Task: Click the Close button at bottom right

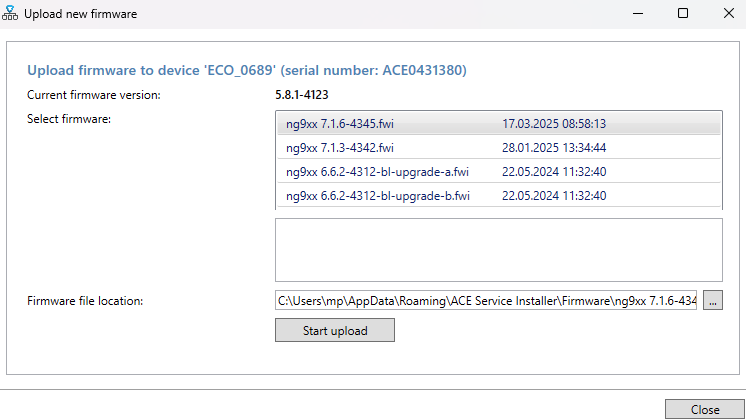Action: 705,410
